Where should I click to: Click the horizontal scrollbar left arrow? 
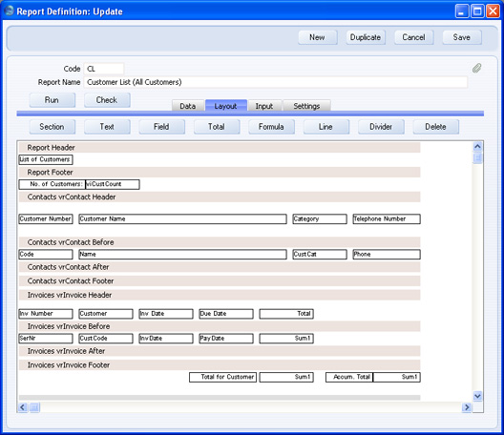point(22,407)
